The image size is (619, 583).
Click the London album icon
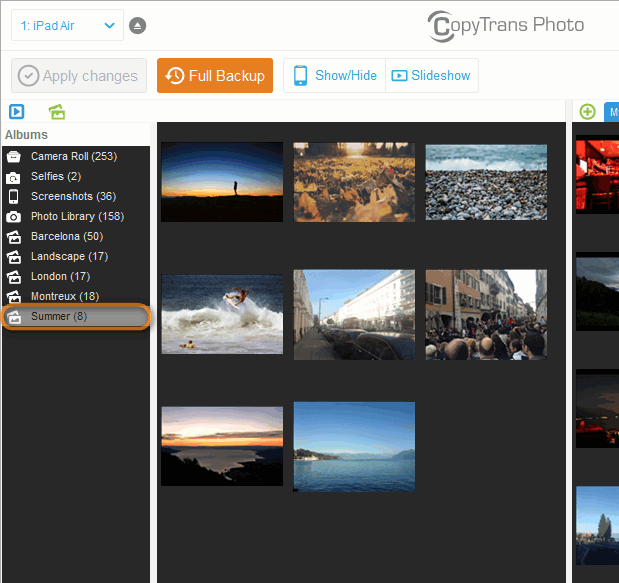point(14,277)
